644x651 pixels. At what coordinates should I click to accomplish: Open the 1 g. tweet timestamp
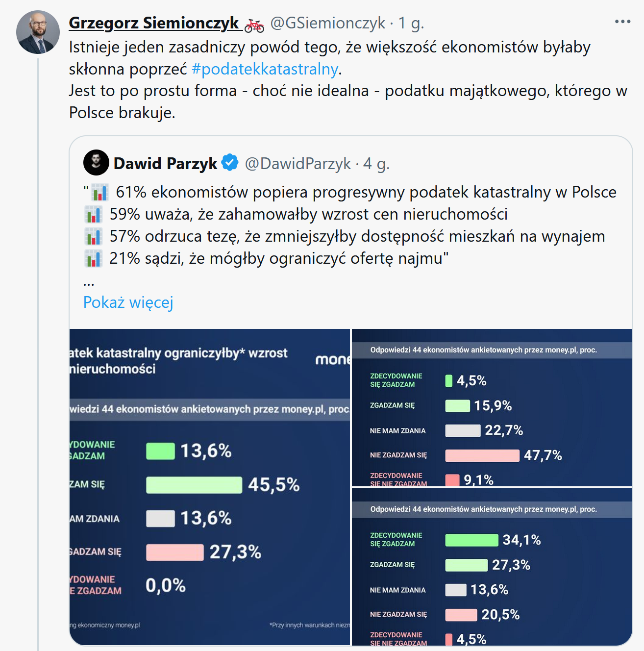click(x=411, y=23)
